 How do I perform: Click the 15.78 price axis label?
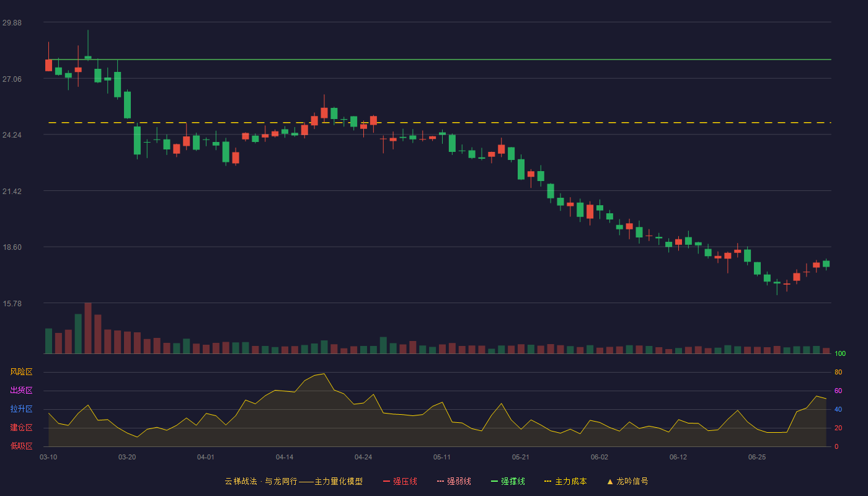click(x=12, y=303)
